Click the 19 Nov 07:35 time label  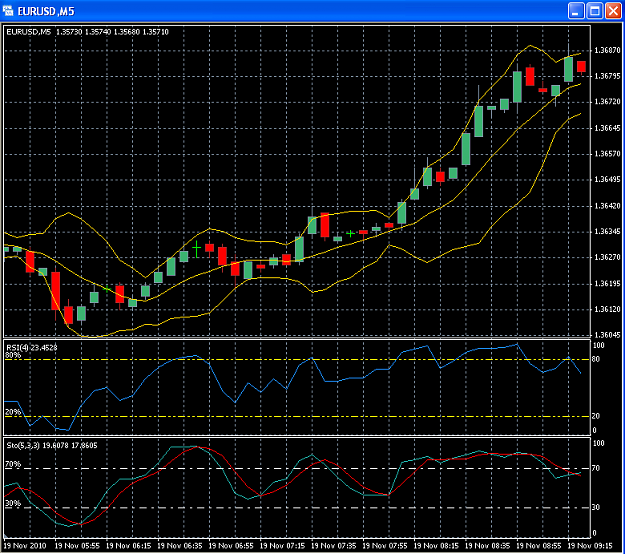(x=333, y=546)
